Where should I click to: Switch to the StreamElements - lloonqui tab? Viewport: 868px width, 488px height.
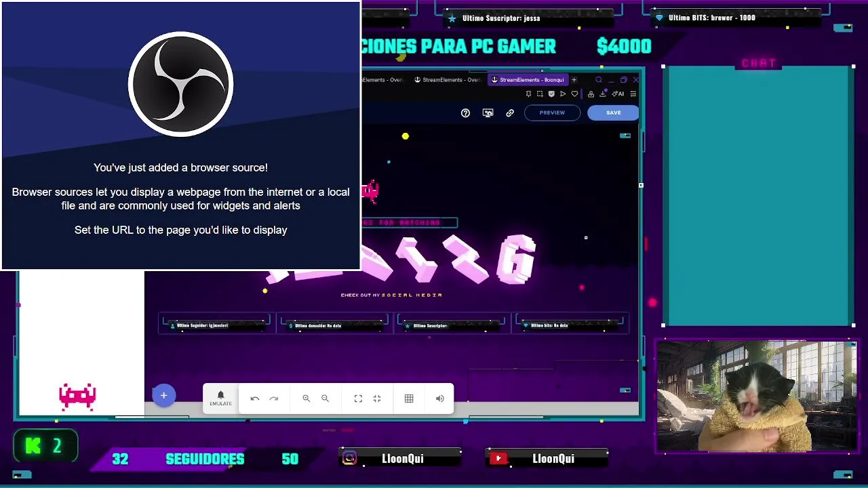click(528, 80)
